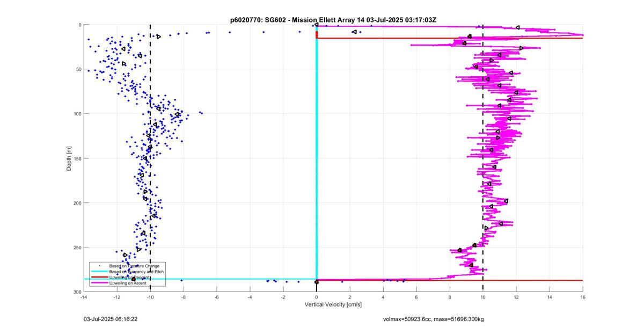Screen dimensions: 644x328
Task: Click x-axis tick label '-10'
Action: tap(150, 296)
